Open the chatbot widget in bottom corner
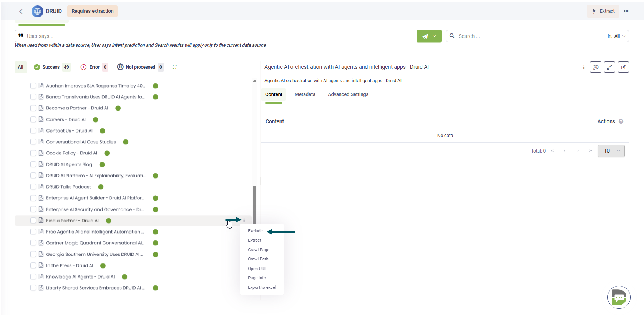Image resolution: width=644 pixels, height=315 pixels. [619, 297]
